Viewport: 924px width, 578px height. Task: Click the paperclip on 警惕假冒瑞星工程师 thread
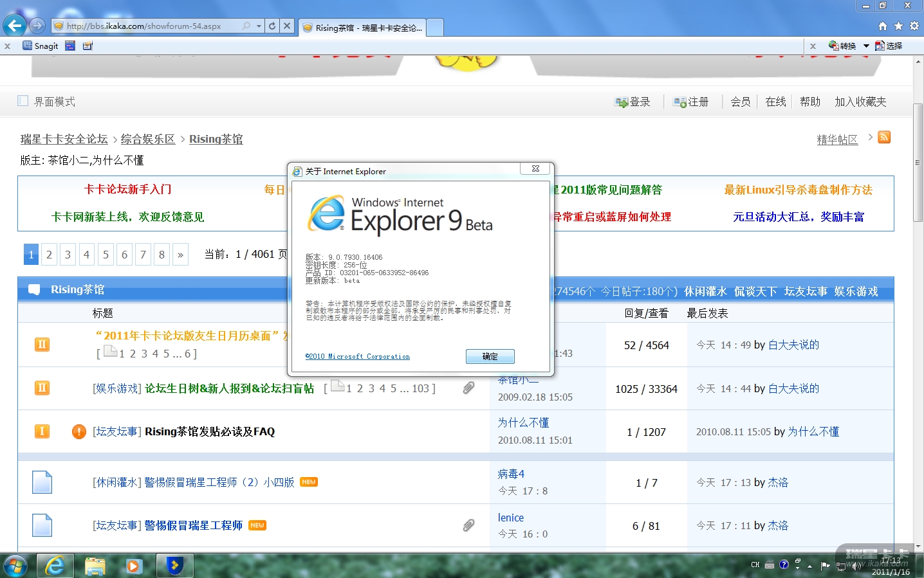(468, 525)
